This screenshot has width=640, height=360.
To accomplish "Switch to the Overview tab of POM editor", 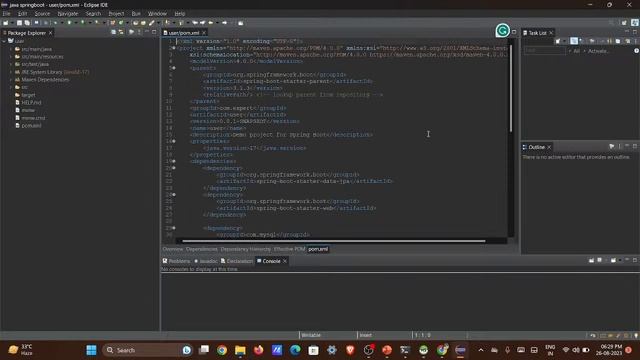I will pos(173,249).
